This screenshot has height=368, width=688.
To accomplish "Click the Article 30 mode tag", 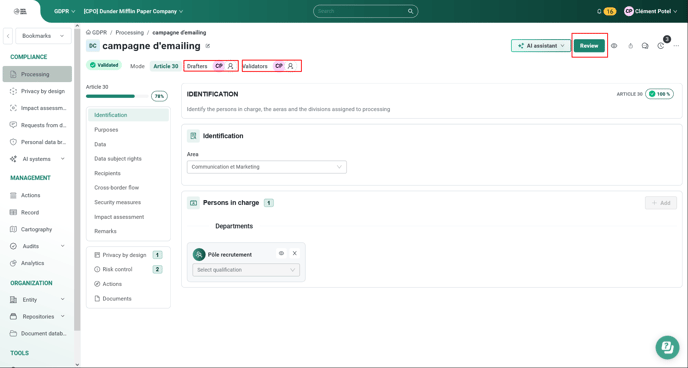I will (165, 66).
